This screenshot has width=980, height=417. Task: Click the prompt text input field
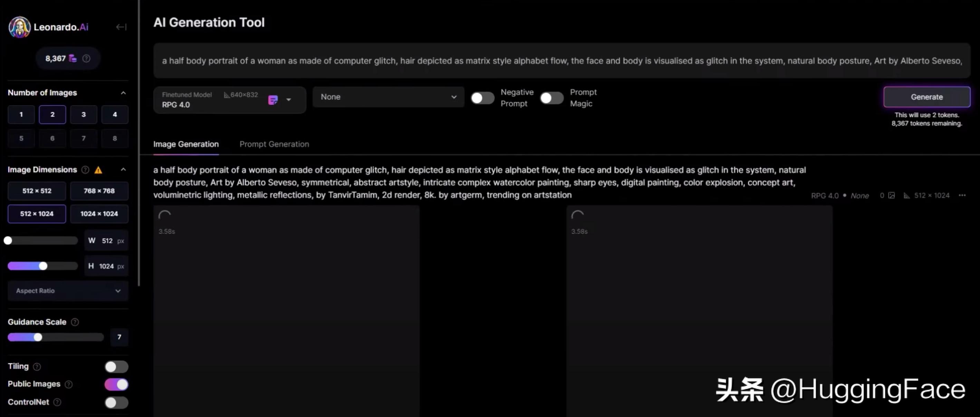coord(560,60)
